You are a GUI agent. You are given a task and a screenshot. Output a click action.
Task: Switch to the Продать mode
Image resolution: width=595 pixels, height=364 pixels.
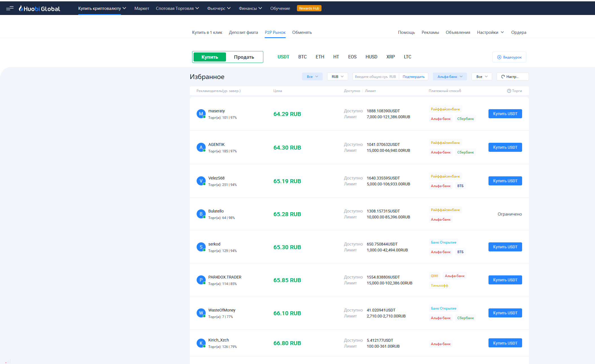click(x=244, y=57)
